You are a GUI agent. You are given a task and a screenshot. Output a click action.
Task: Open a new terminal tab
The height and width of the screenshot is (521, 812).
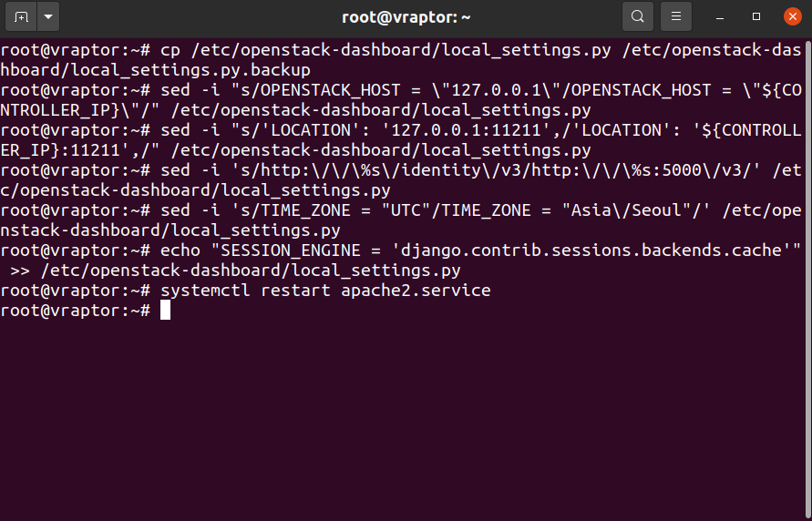coord(21,16)
